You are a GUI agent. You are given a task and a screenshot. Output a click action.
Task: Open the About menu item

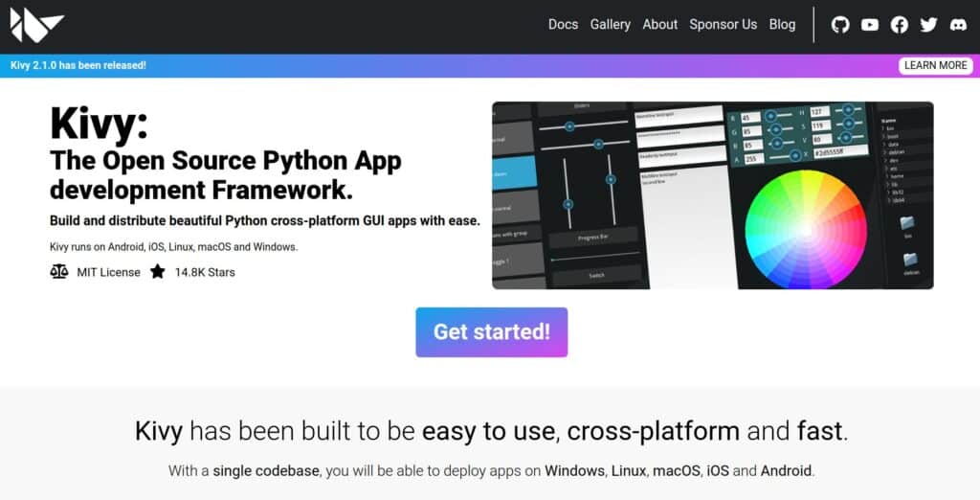(659, 25)
